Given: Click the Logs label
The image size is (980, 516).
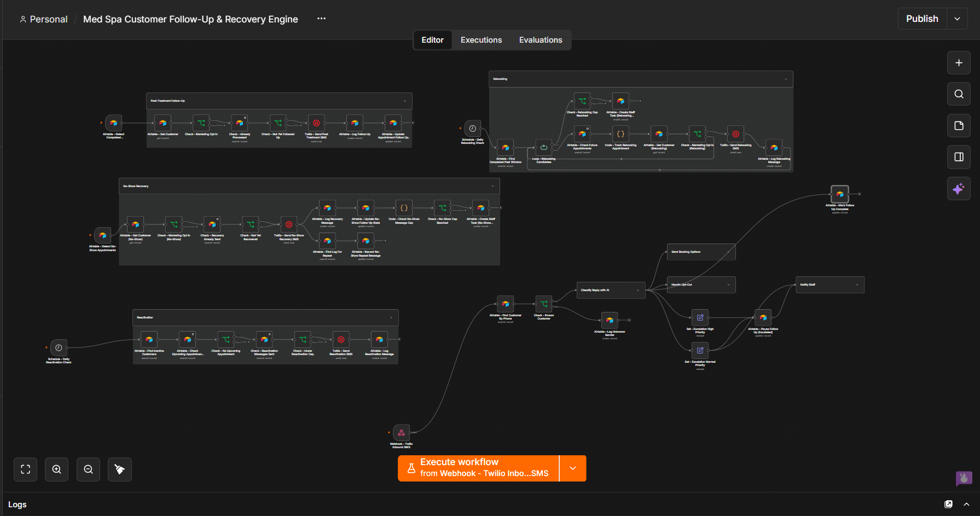Looking at the screenshot, I should (x=18, y=505).
